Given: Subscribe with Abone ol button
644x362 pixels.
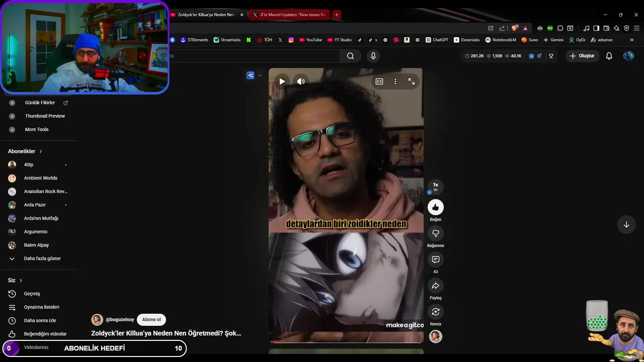Looking at the screenshot, I should pyautogui.click(x=151, y=320).
